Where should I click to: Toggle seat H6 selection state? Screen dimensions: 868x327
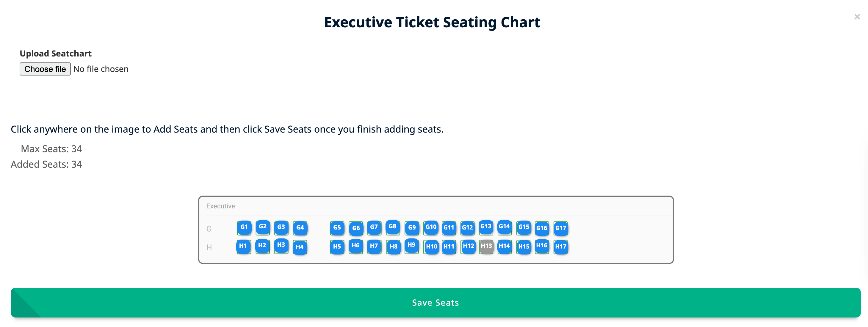356,246
